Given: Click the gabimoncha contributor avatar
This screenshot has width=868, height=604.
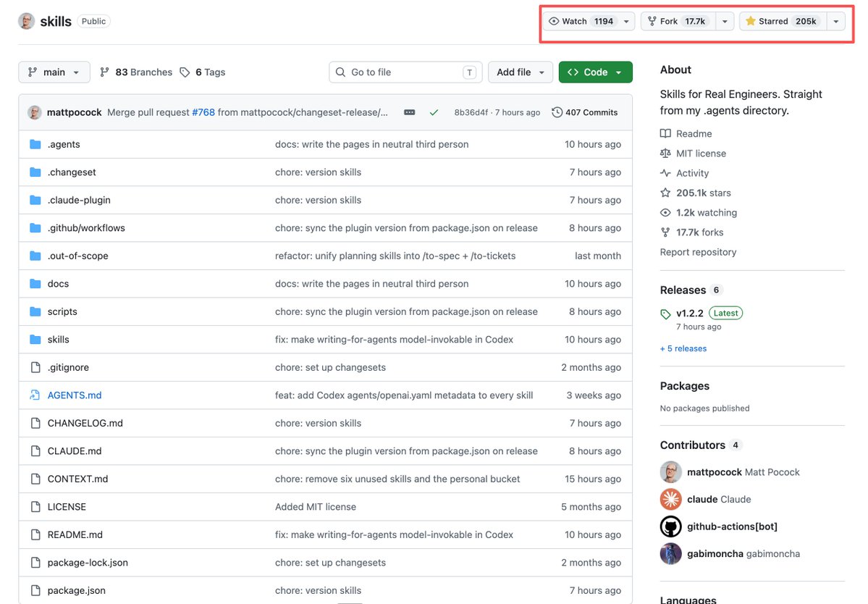Looking at the screenshot, I should coord(670,553).
